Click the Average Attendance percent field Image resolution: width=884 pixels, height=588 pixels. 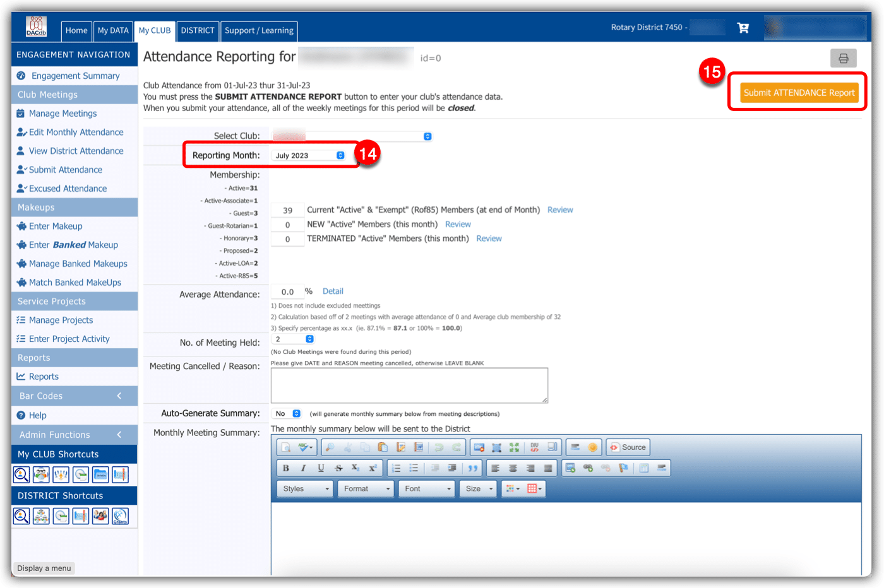click(x=287, y=291)
